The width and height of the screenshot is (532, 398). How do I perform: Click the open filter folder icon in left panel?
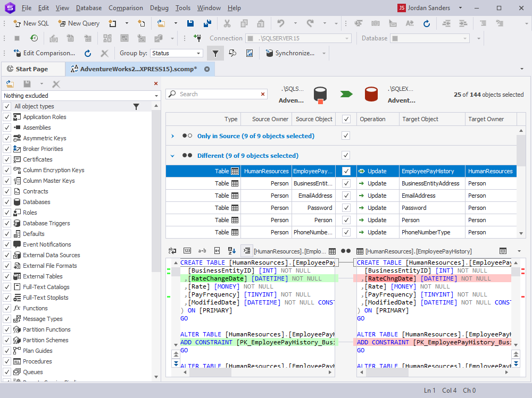pos(10,84)
